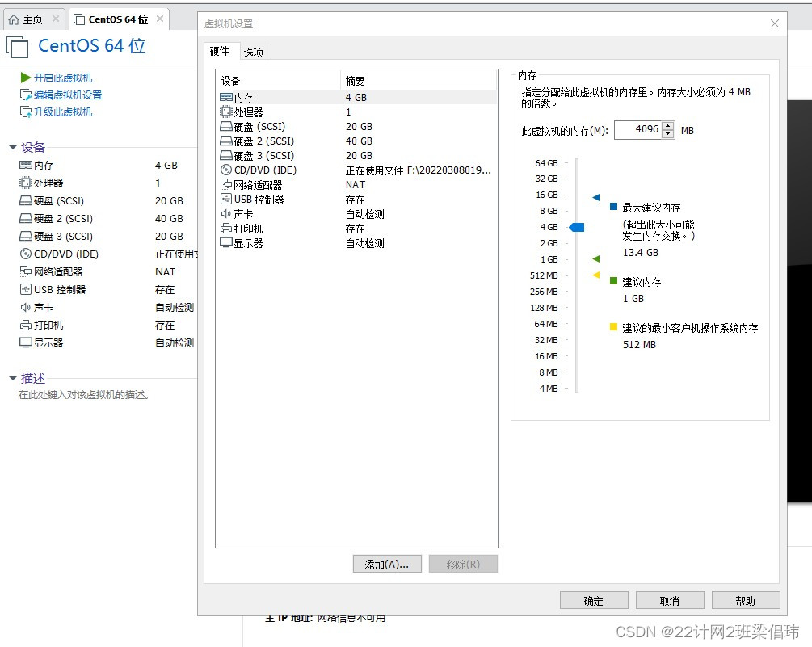Click the CD/DVD (IDE) disc icon in dialog
The height and width of the screenshot is (647, 812).
(225, 170)
